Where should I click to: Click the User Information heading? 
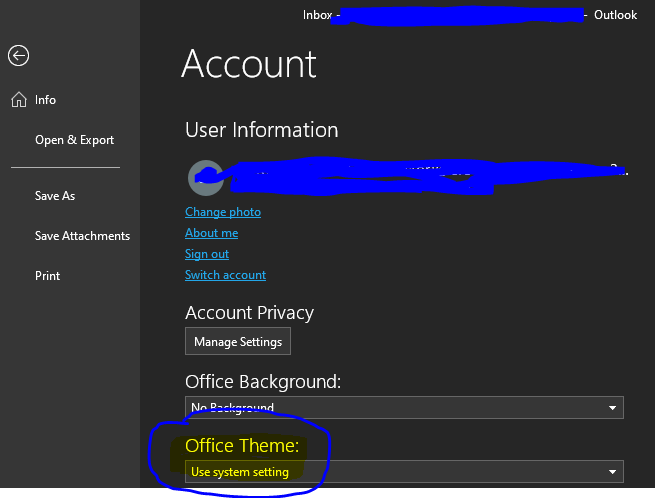coord(261,130)
